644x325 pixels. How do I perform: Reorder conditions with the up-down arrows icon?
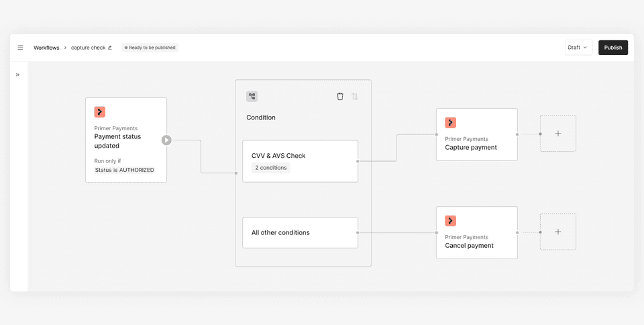click(x=355, y=97)
